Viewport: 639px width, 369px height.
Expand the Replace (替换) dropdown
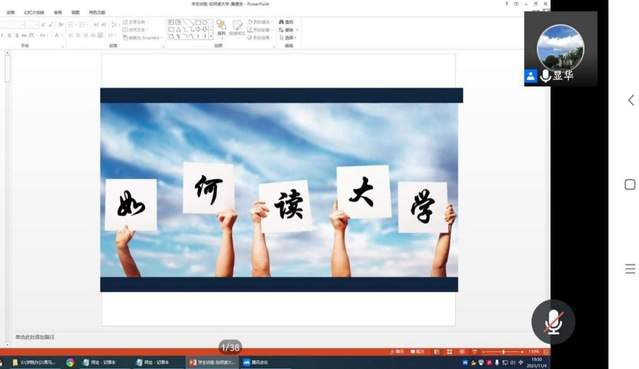297,30
